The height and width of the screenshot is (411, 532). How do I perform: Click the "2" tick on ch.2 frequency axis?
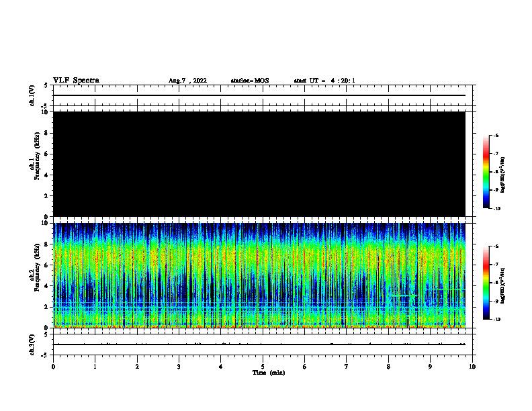tap(46, 307)
